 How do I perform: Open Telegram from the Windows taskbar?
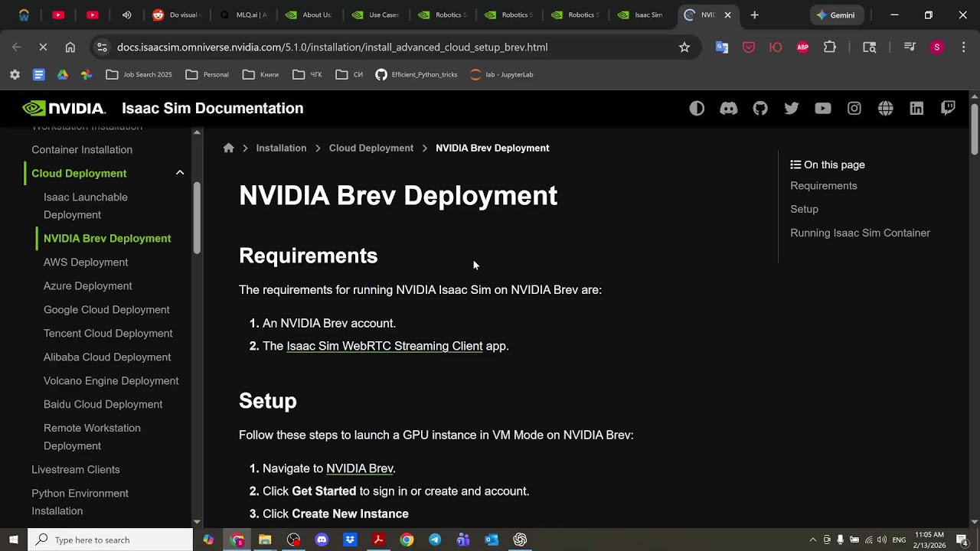tap(435, 540)
